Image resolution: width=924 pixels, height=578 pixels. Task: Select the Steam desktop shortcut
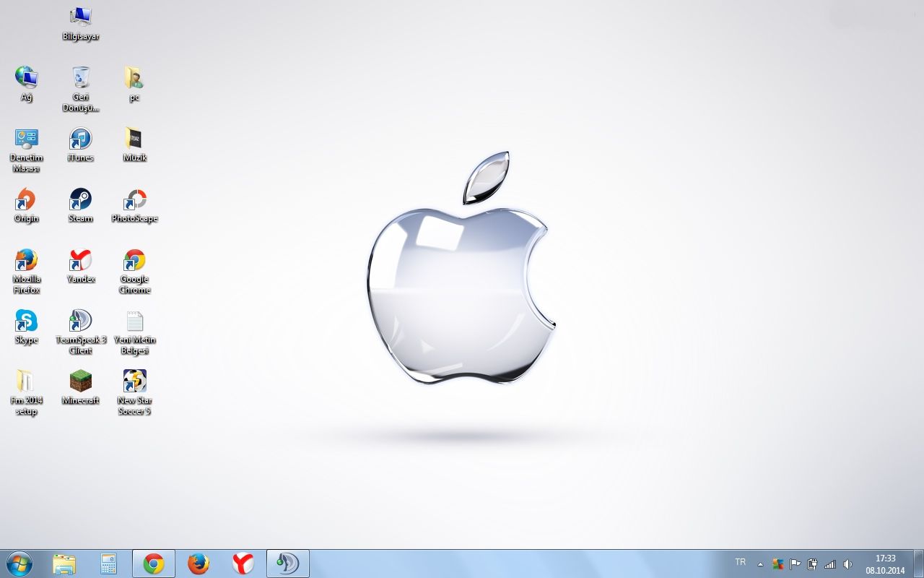pyautogui.click(x=81, y=205)
